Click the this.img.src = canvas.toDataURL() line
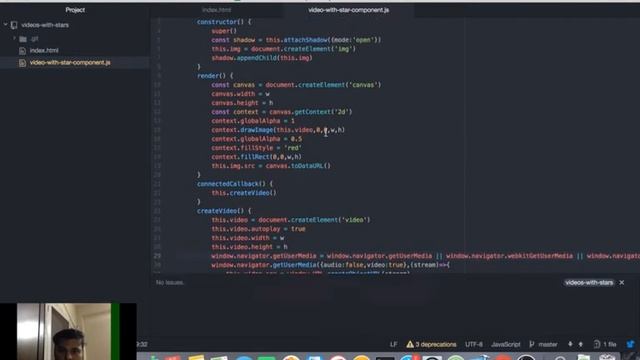The width and height of the screenshot is (640, 360). 271,166
